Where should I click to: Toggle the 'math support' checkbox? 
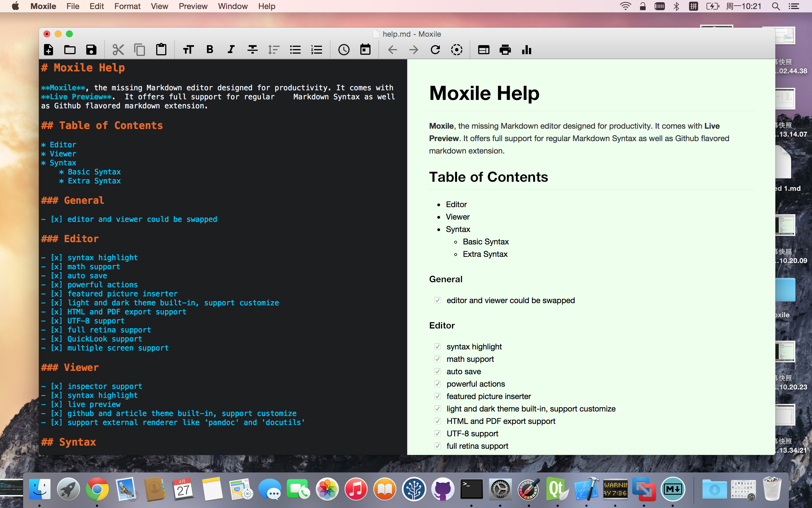[x=438, y=359]
